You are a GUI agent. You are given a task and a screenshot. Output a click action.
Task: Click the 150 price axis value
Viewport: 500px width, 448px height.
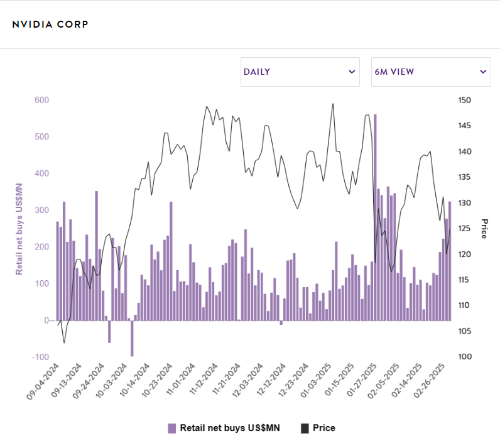click(x=465, y=100)
